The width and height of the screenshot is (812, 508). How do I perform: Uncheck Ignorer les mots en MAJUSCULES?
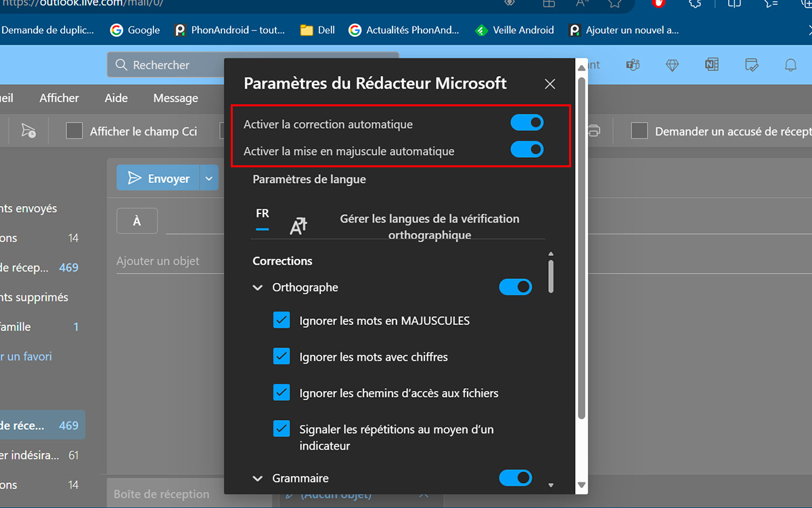[281, 320]
